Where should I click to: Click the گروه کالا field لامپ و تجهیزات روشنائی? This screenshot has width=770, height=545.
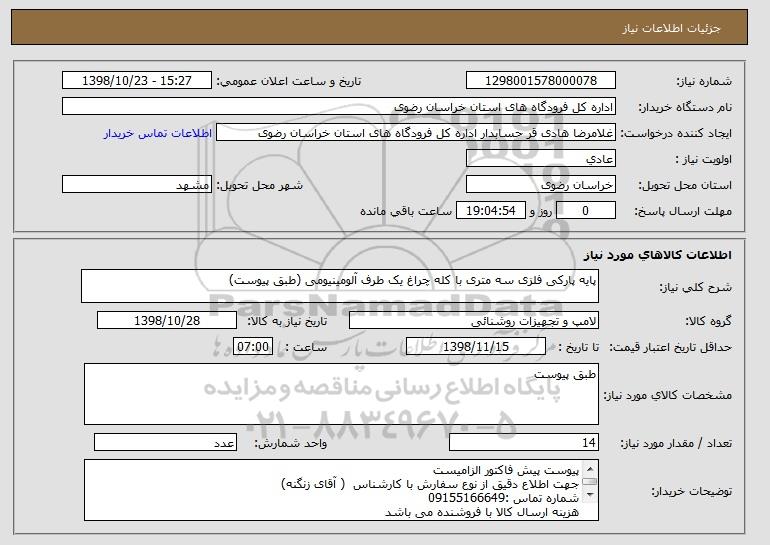coord(474,321)
